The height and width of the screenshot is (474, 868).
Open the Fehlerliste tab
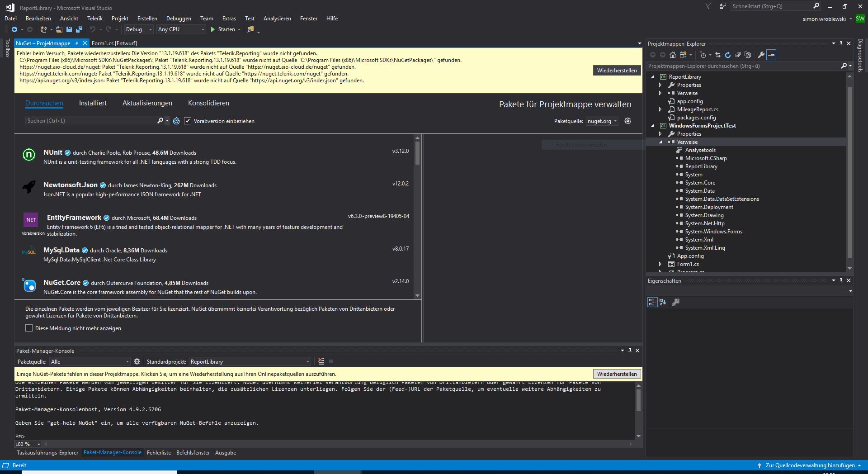click(x=159, y=453)
